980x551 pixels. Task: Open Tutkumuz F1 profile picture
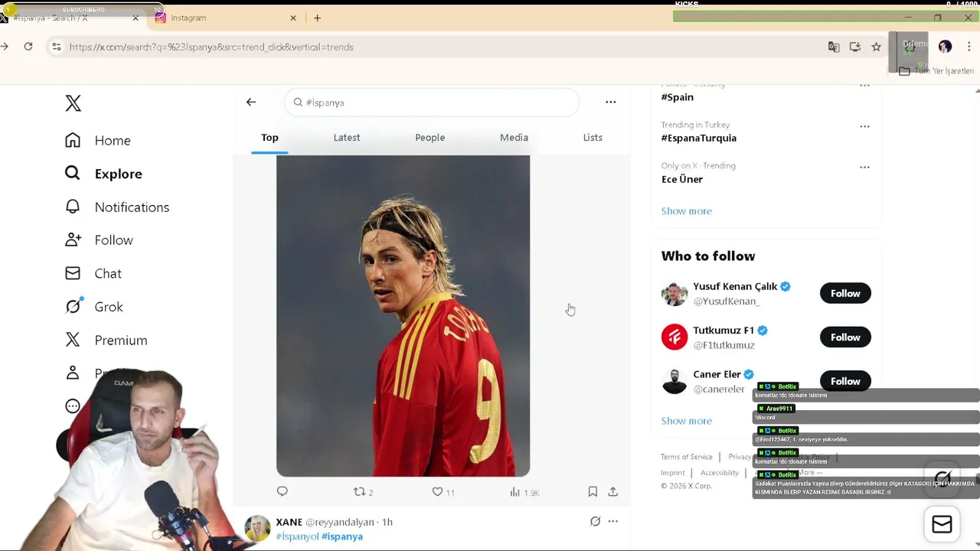coord(675,337)
